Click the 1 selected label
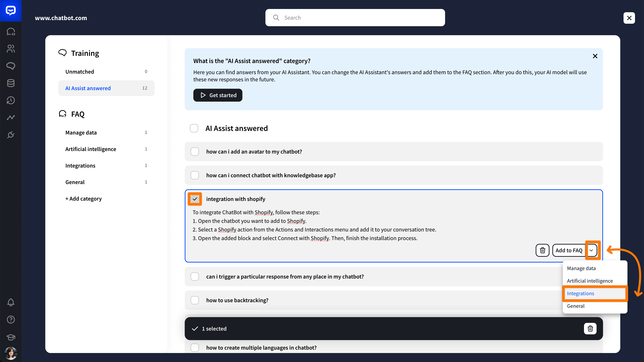644x362 pixels. 214,329
